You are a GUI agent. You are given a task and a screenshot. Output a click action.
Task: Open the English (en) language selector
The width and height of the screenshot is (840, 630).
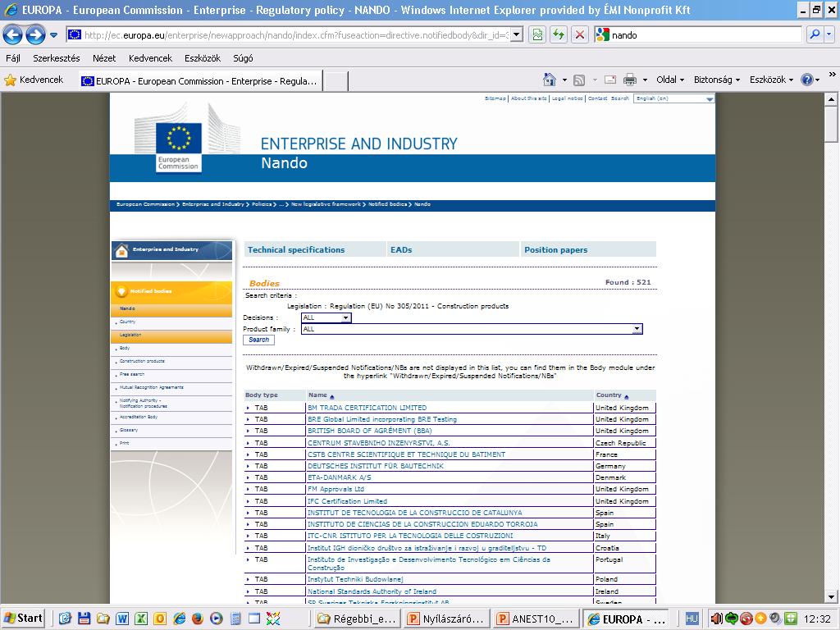[674, 98]
